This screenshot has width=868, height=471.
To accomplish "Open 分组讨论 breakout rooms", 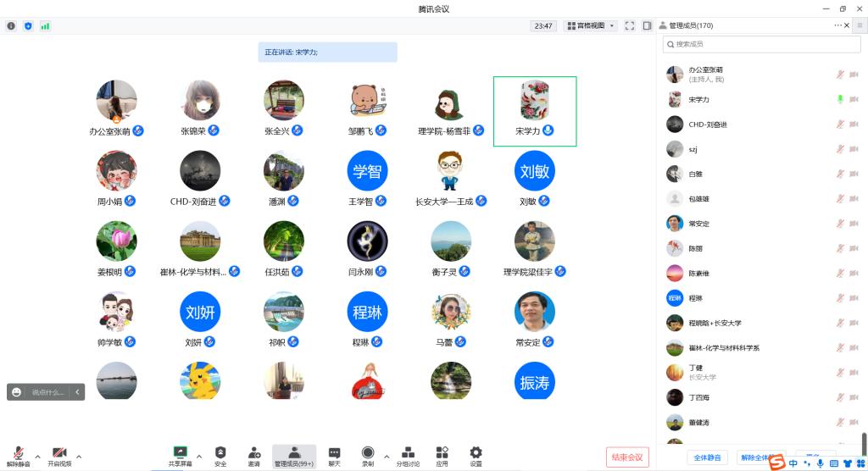I will [408, 456].
